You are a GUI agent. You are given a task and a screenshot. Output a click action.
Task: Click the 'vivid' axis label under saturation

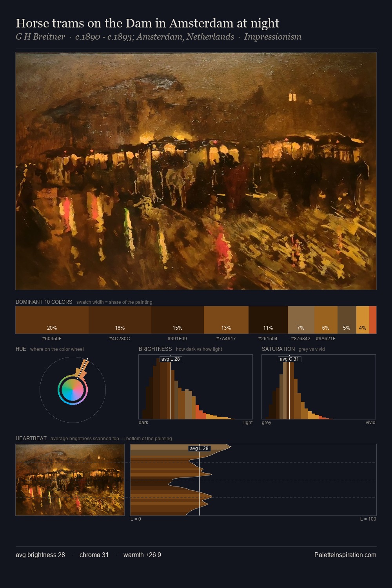370,423
